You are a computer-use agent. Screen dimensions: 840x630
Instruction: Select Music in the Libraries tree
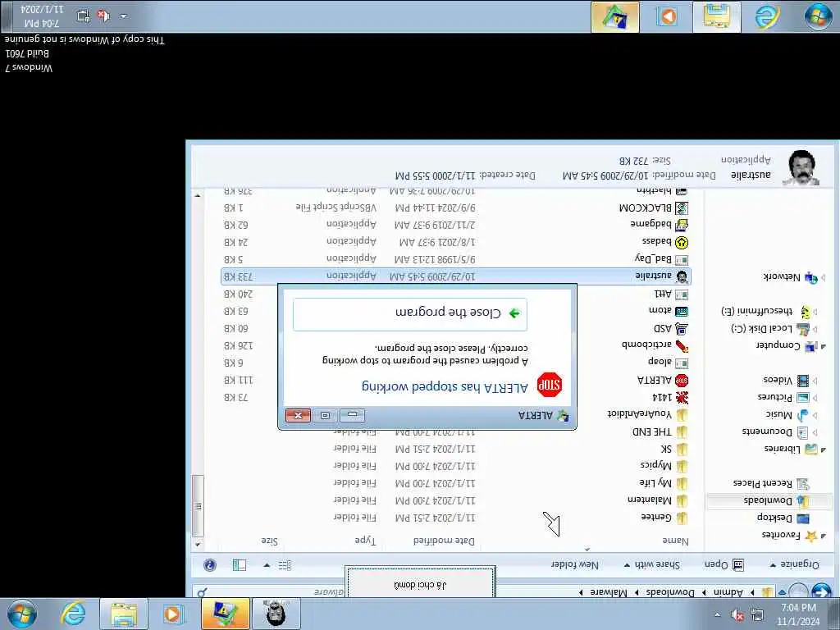click(x=778, y=414)
